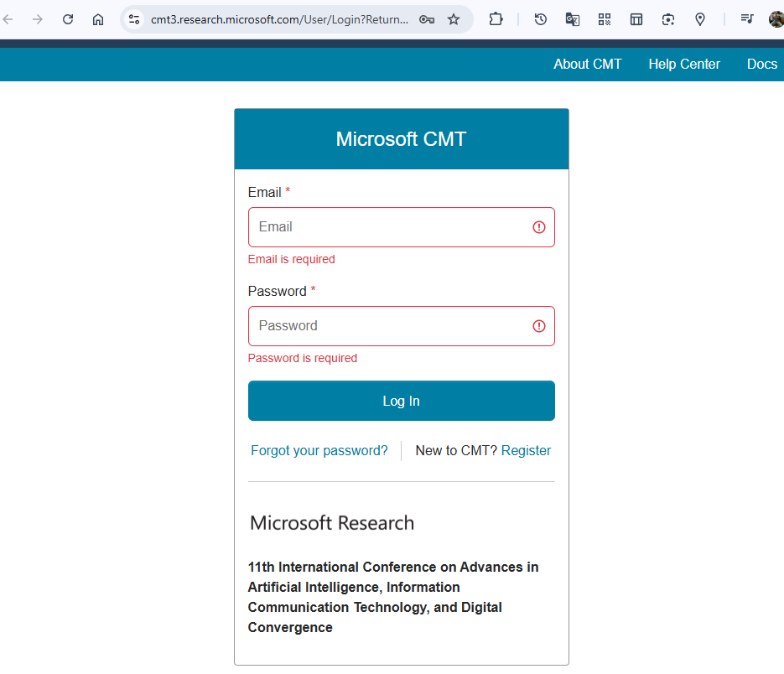The height and width of the screenshot is (674, 784).
Task: Click the 'Email is required' error message
Action: (x=292, y=259)
